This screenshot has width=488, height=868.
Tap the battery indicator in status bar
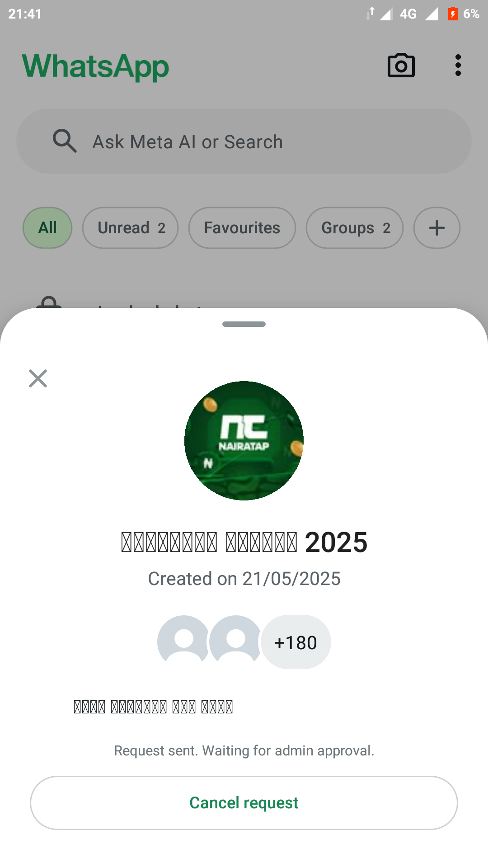tap(453, 14)
